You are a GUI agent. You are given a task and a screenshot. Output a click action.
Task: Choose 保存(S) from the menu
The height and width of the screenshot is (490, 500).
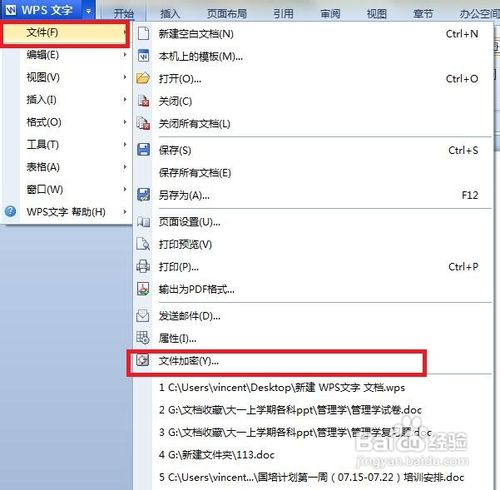tap(313, 150)
